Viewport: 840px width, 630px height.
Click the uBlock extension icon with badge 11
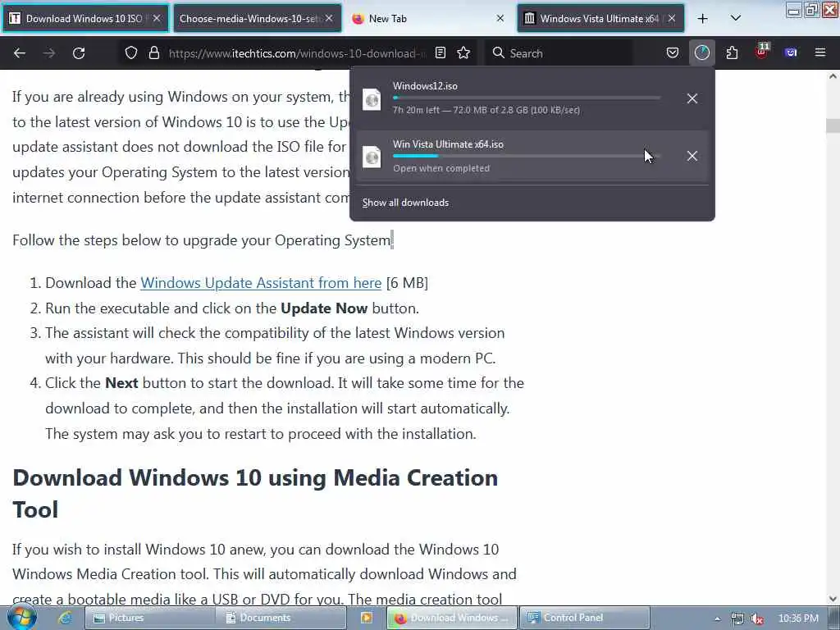point(762,52)
